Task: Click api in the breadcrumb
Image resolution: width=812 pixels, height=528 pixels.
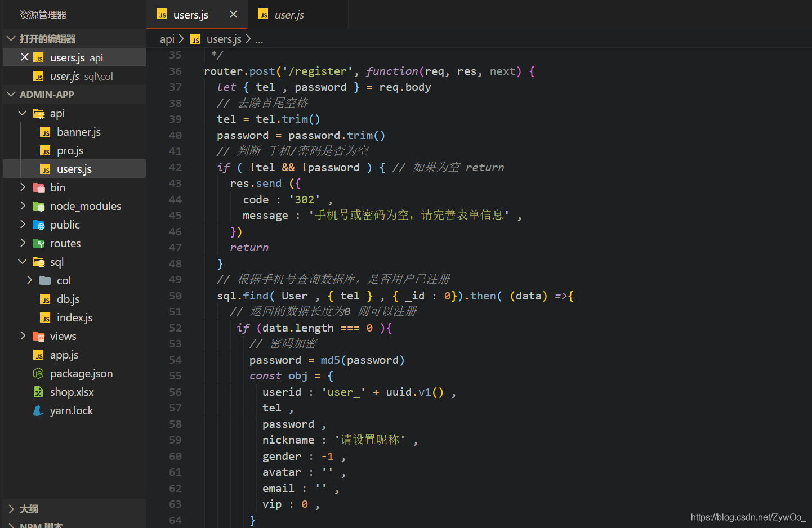Action: (x=167, y=39)
